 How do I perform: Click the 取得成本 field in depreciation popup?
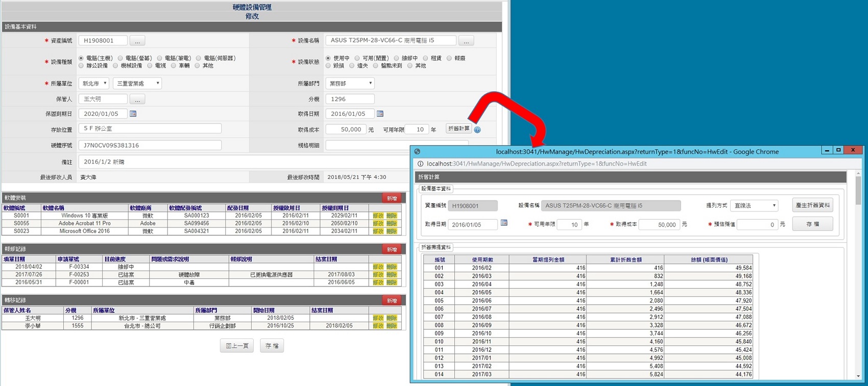point(659,225)
